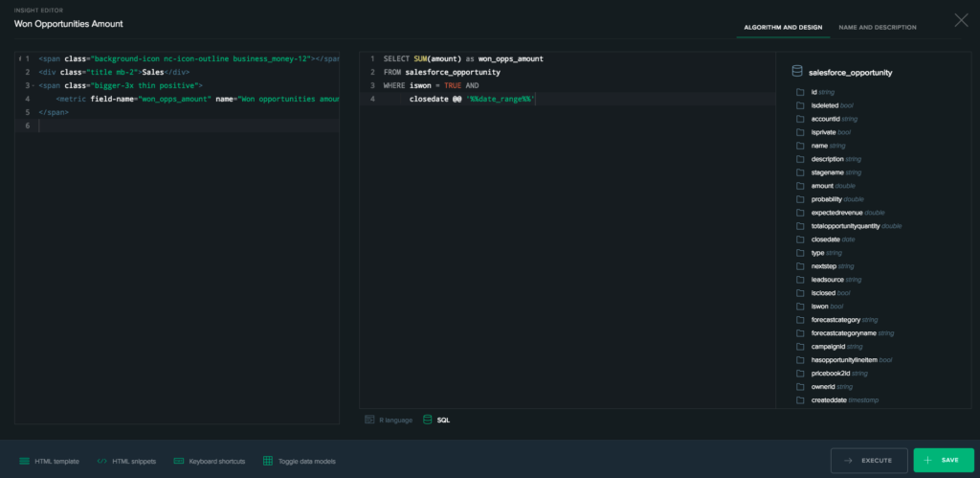The image size is (980, 478).
Task: Open Keyboard shortcuts link
Action: [210, 461]
